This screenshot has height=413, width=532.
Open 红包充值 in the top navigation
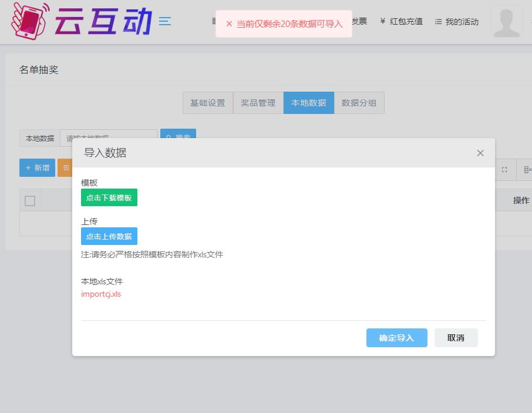(x=401, y=22)
